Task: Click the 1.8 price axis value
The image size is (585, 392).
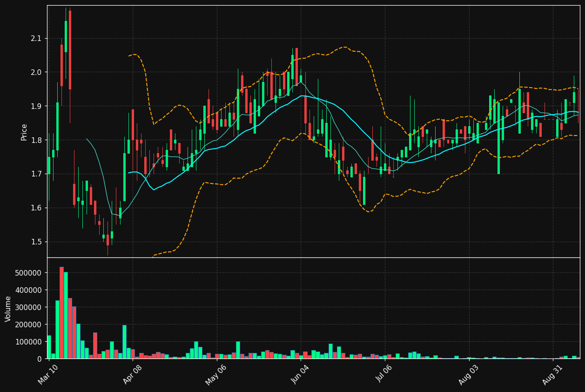Action: tap(36, 140)
